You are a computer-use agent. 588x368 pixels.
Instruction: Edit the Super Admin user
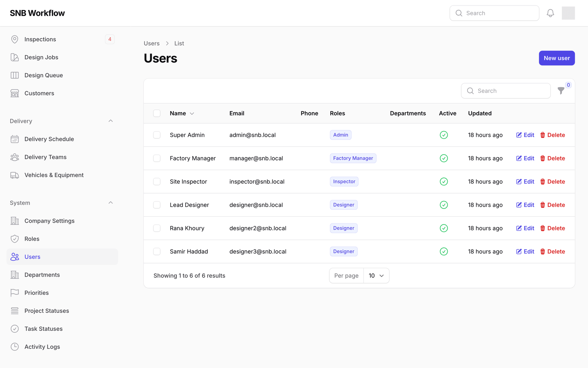click(x=525, y=135)
